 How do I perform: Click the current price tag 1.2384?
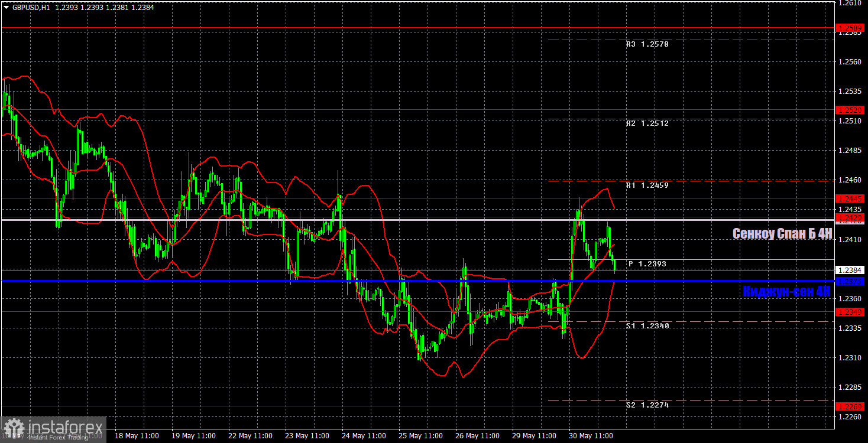[x=850, y=270]
